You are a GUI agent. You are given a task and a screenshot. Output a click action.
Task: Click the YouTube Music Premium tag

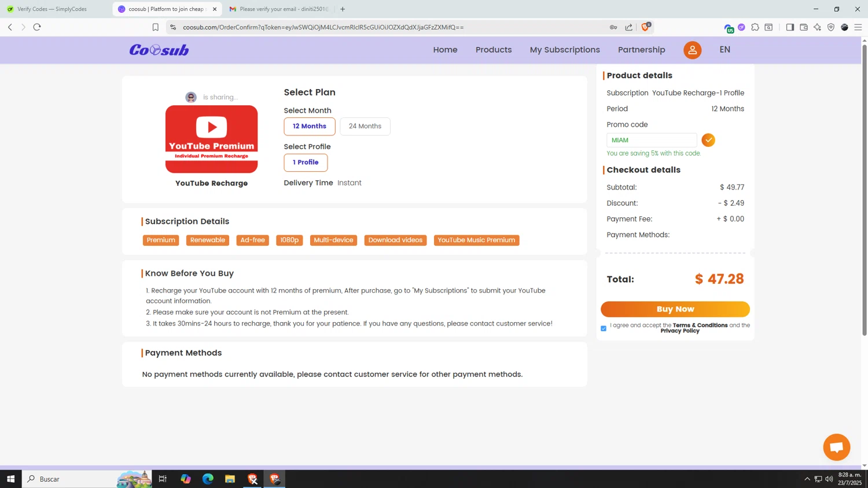pyautogui.click(x=476, y=240)
